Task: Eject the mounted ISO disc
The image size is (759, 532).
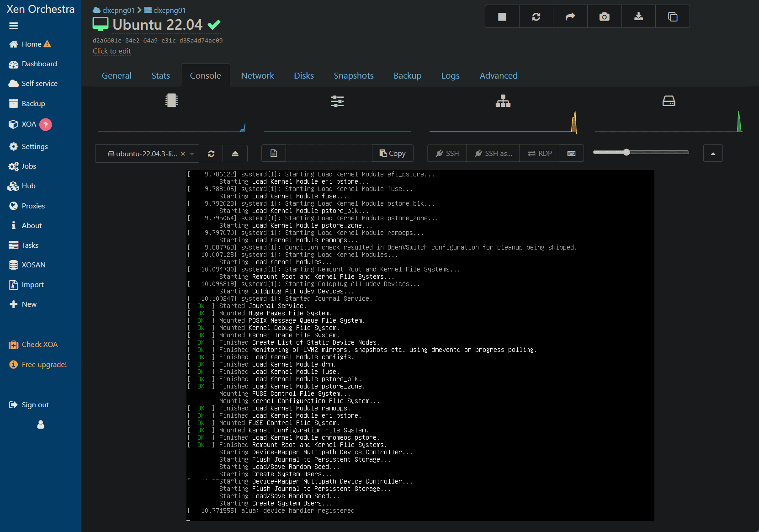Action: click(235, 154)
